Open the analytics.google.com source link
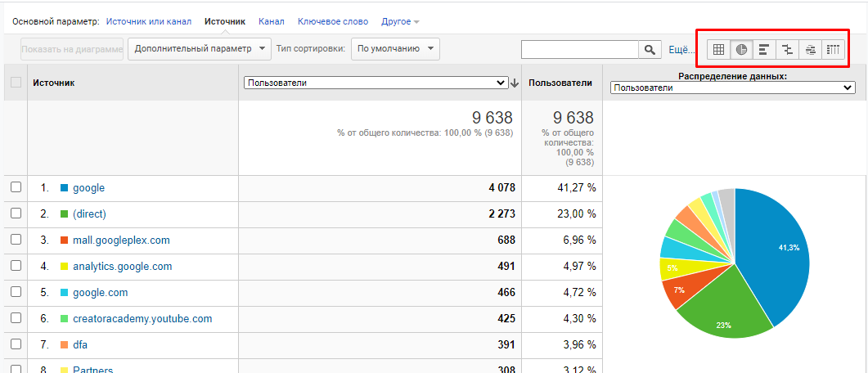This screenshot has width=868, height=373. (x=123, y=266)
